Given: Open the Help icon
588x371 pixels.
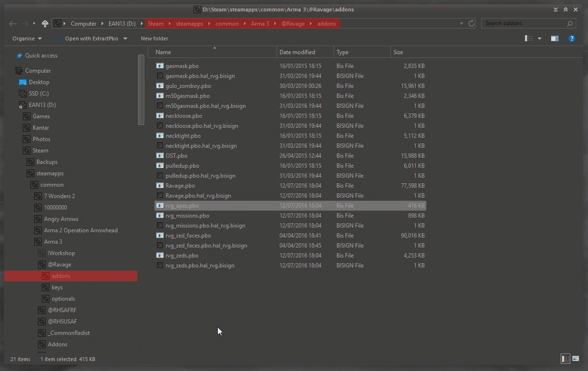Looking at the screenshot, I should [572, 38].
